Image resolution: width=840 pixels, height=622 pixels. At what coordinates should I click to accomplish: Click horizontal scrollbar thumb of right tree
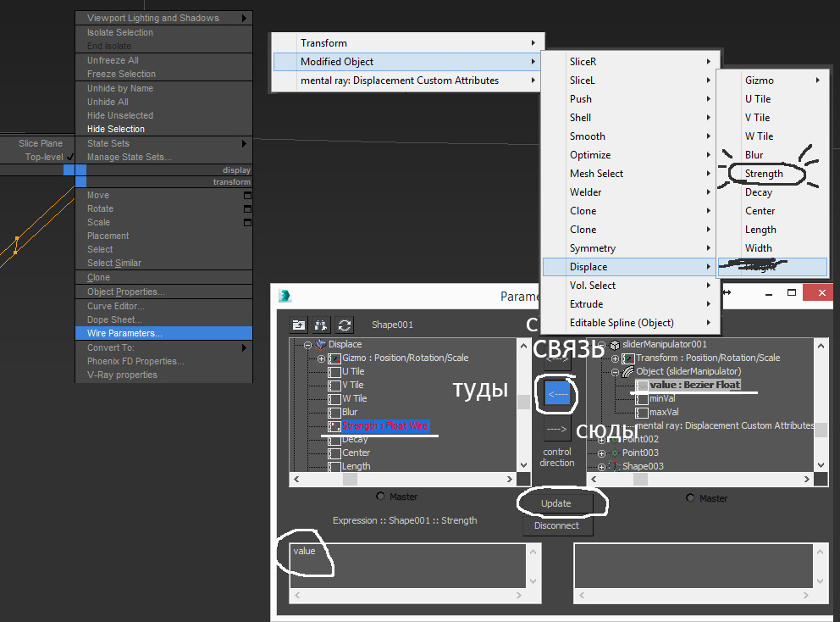tap(640, 480)
